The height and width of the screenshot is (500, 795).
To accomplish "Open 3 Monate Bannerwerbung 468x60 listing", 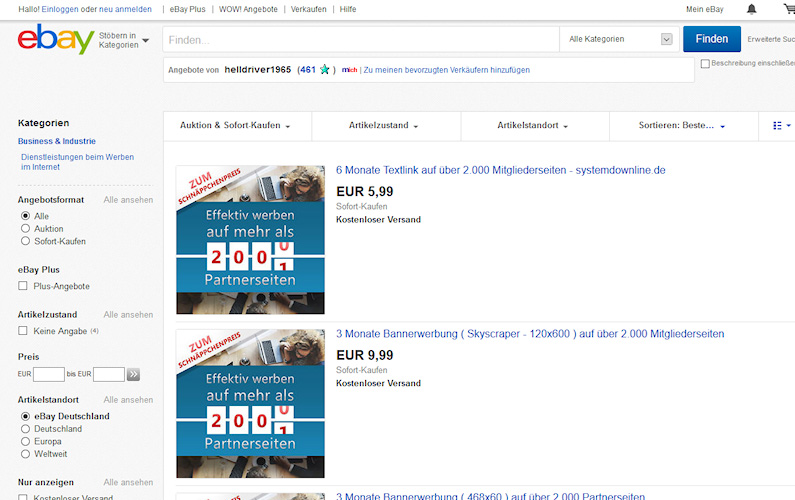I will point(490,496).
